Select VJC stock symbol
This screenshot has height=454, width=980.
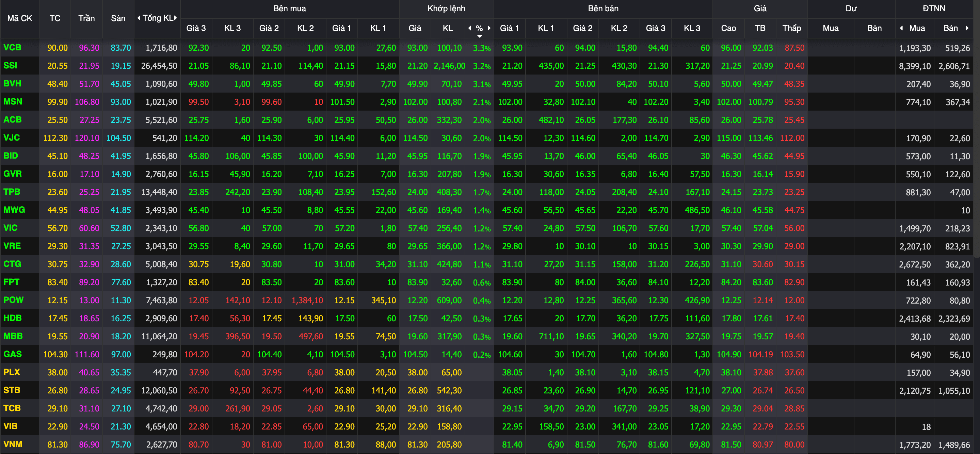[12, 137]
